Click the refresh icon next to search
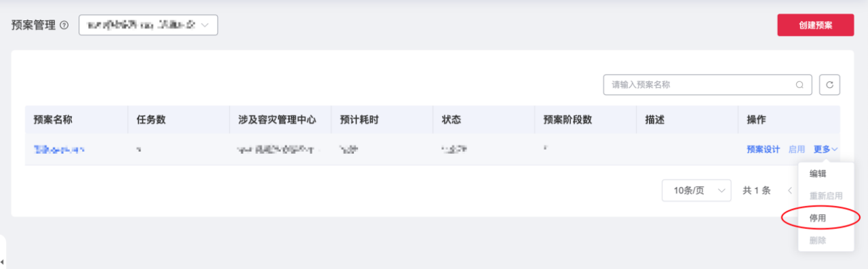Viewport: 868px width, 269px height. point(829,85)
